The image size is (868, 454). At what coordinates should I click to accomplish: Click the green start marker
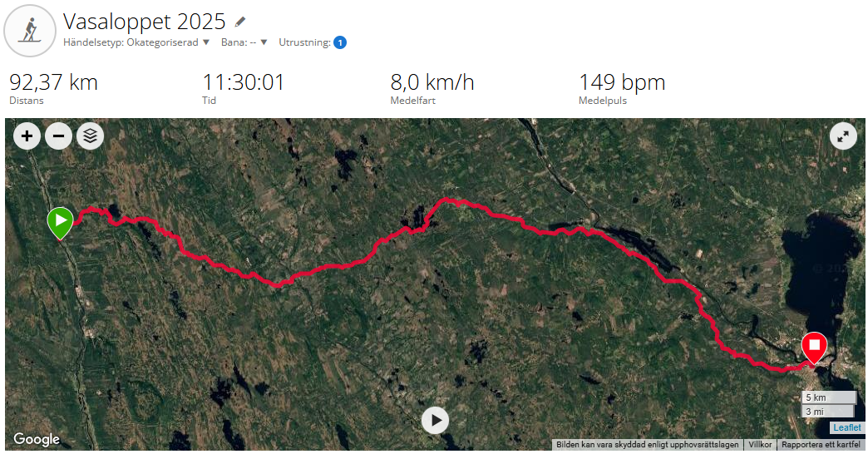click(61, 223)
